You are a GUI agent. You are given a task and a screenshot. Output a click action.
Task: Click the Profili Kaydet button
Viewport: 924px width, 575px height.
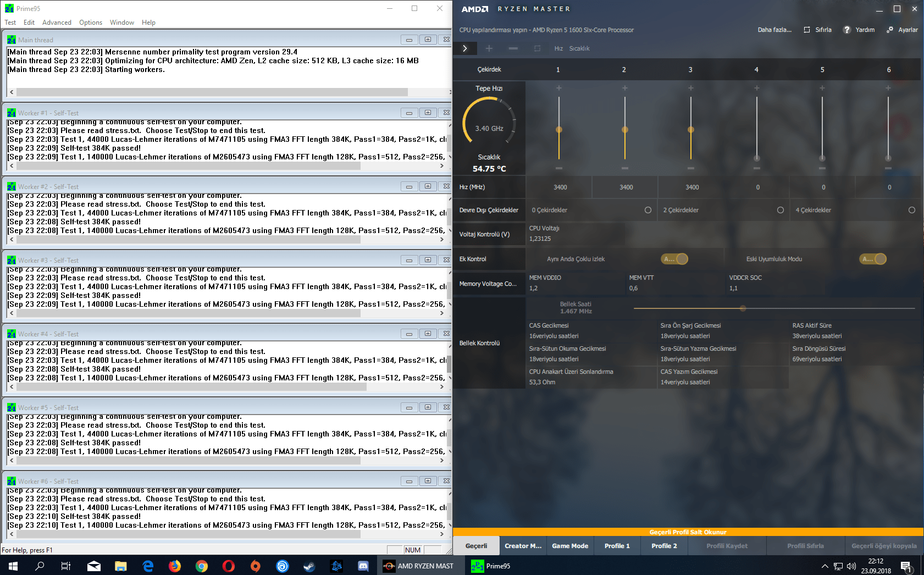click(727, 546)
